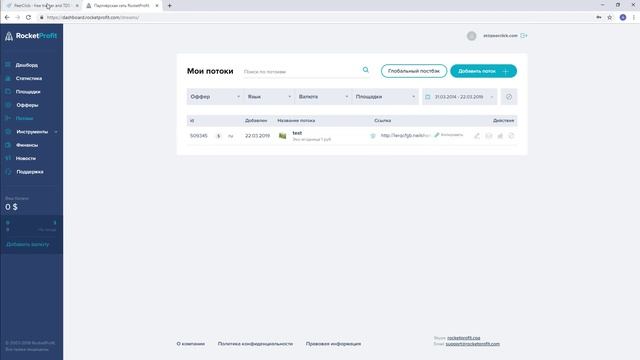Screen dimensions: 640x360
Task: Click the Название потока column header
Action: coord(296,121)
